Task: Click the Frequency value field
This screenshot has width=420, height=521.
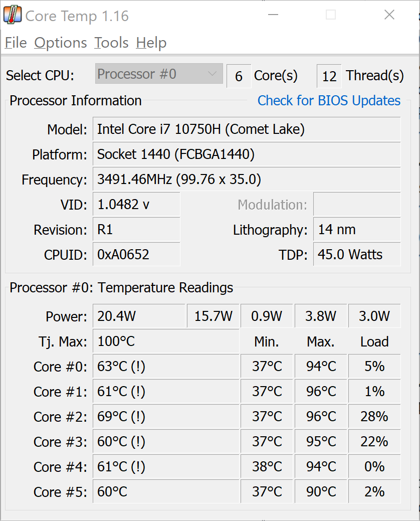Action: point(247,179)
